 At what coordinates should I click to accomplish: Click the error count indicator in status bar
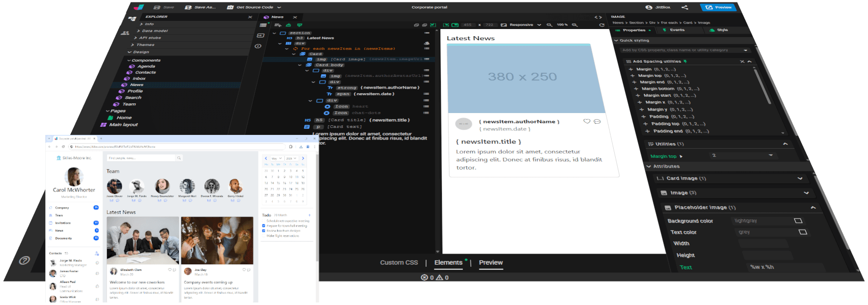(x=427, y=278)
